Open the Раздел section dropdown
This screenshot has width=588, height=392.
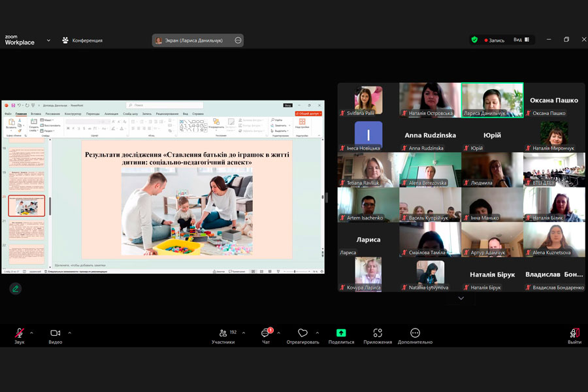tap(48, 131)
